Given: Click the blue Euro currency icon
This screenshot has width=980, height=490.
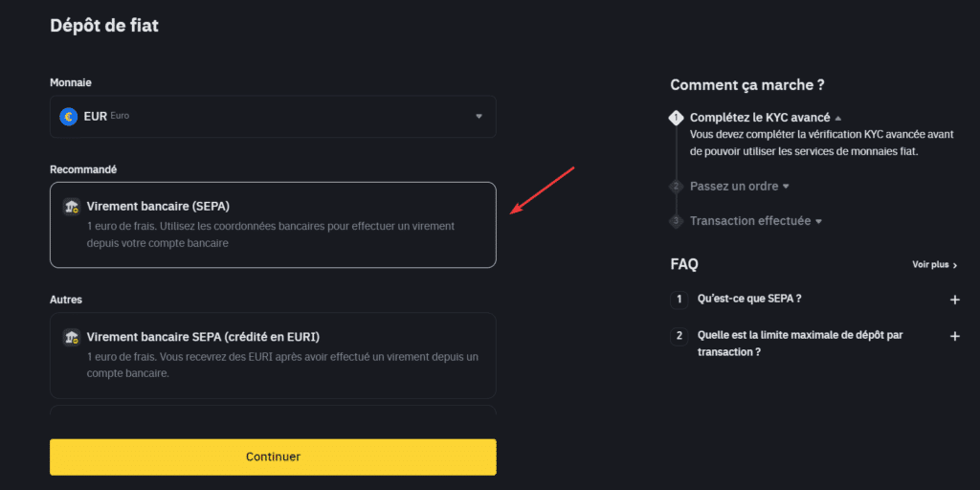Looking at the screenshot, I should click(68, 116).
